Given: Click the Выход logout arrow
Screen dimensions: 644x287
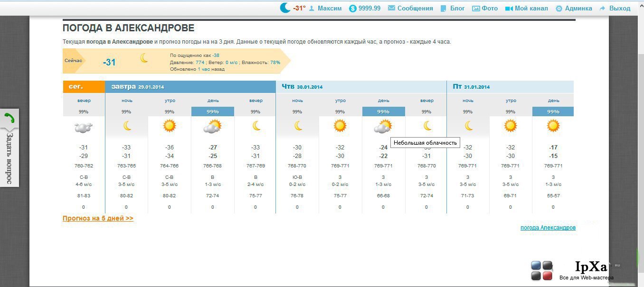Looking at the screenshot, I should (x=615, y=8).
